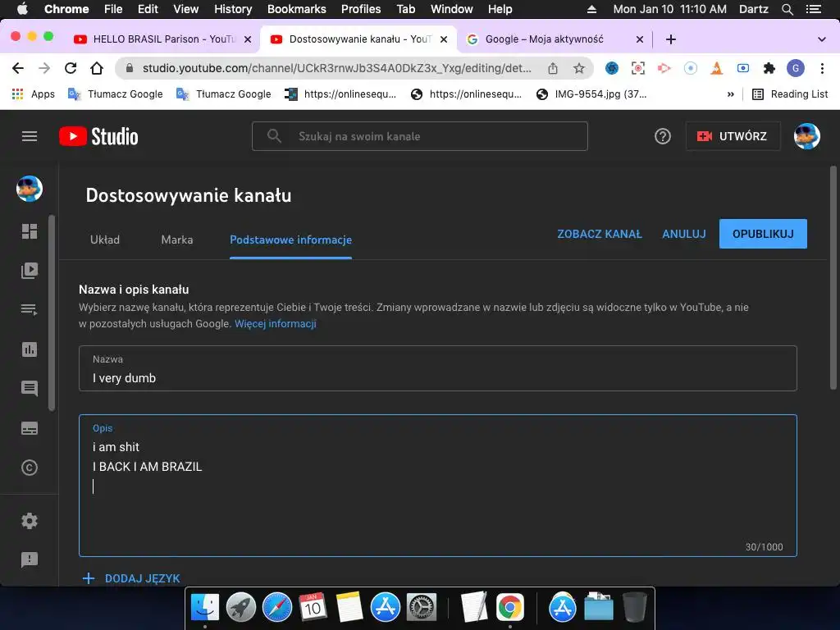Switch to the Marka tab

177,240
